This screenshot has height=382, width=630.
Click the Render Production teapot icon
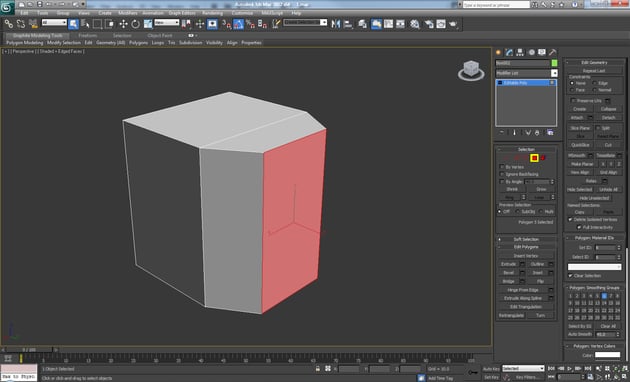[453, 24]
